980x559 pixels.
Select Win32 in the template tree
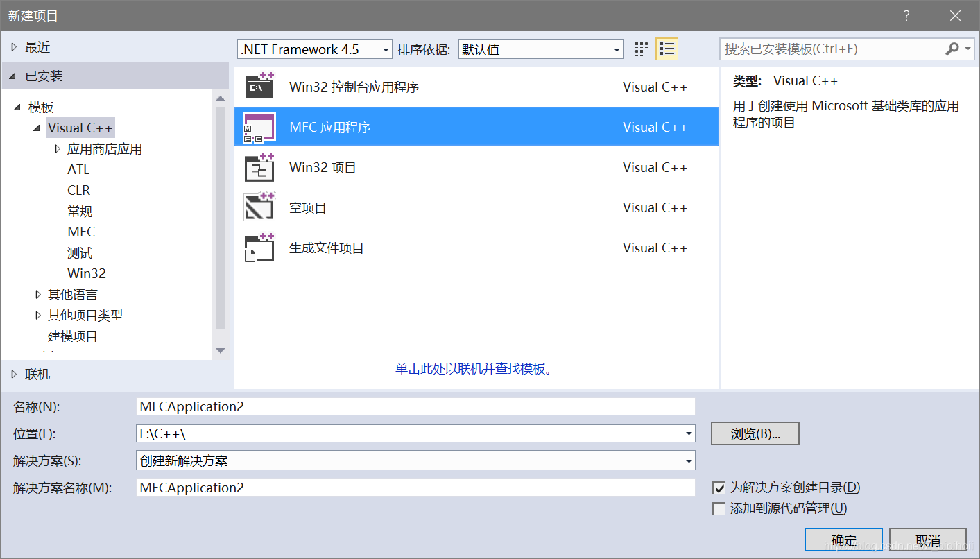[x=87, y=273]
